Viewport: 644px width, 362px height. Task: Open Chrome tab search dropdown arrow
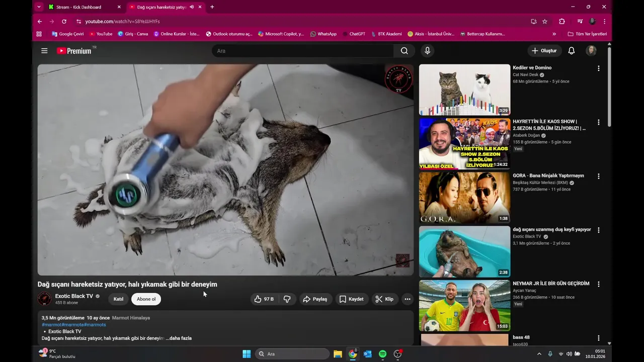tap(39, 7)
